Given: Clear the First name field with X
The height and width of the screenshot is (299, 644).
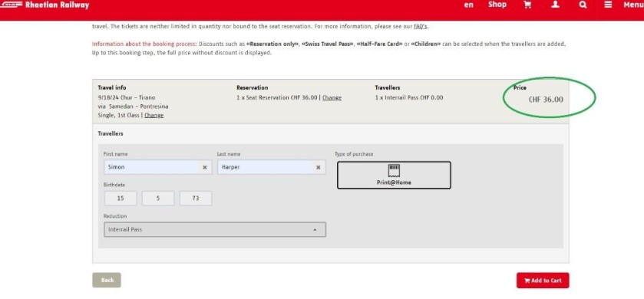Looking at the screenshot, I should (x=204, y=167).
